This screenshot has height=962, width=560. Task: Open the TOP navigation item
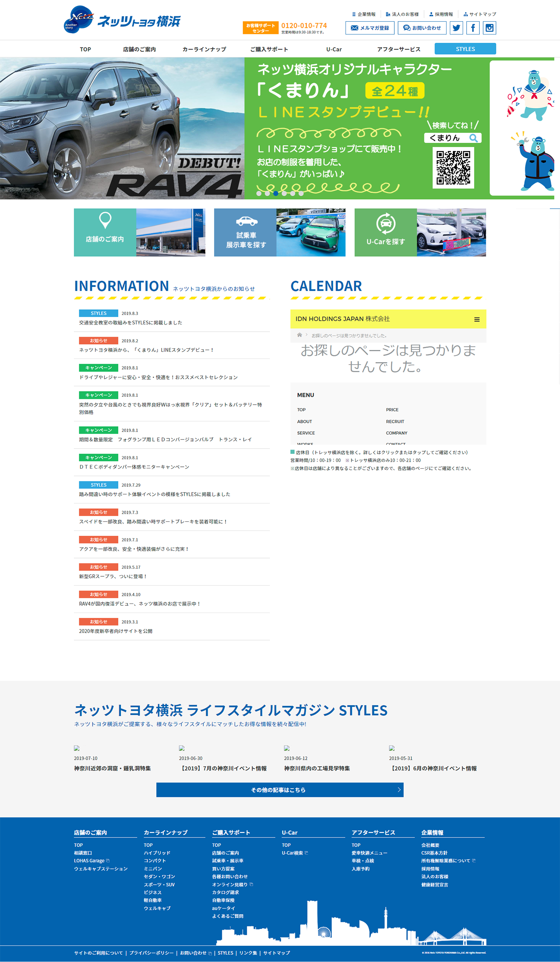click(86, 49)
